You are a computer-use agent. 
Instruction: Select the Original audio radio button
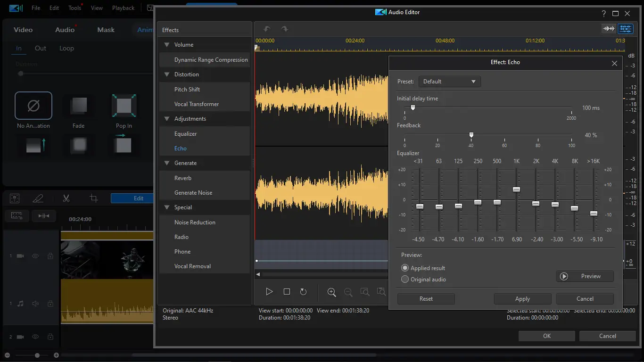coord(405,279)
